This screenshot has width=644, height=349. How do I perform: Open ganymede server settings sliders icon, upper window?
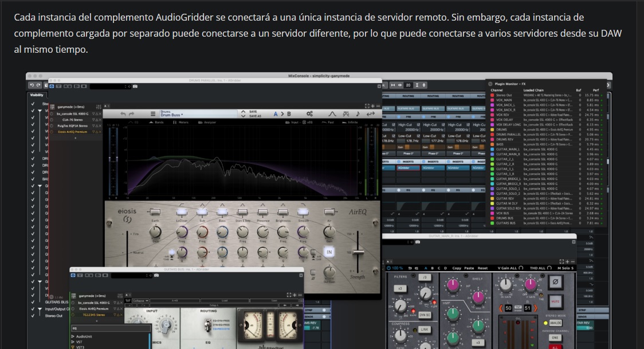pyautogui.click(x=99, y=107)
